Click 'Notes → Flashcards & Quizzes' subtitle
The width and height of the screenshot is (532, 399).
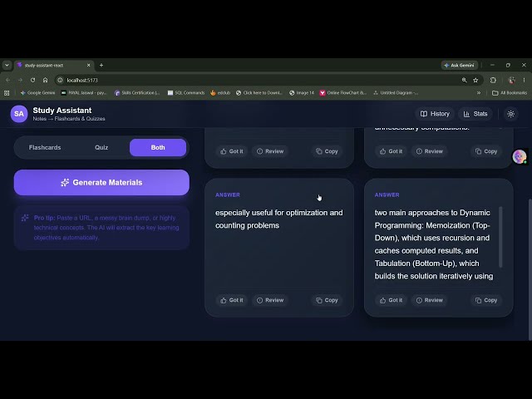69,119
